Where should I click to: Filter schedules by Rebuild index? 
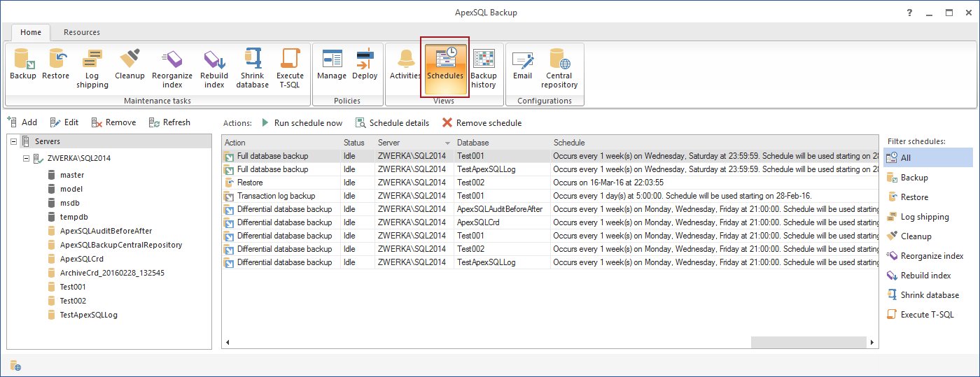pos(928,276)
